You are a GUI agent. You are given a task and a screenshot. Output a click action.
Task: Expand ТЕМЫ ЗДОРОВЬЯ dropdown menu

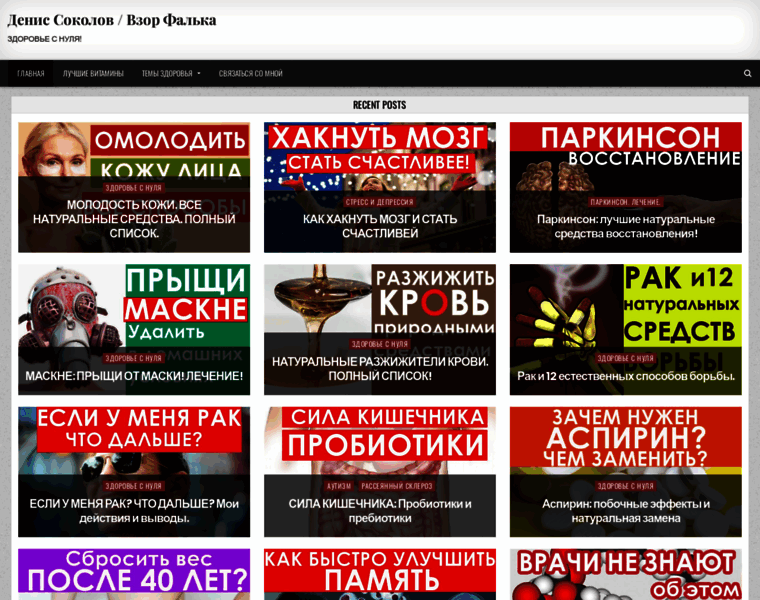[x=171, y=73]
